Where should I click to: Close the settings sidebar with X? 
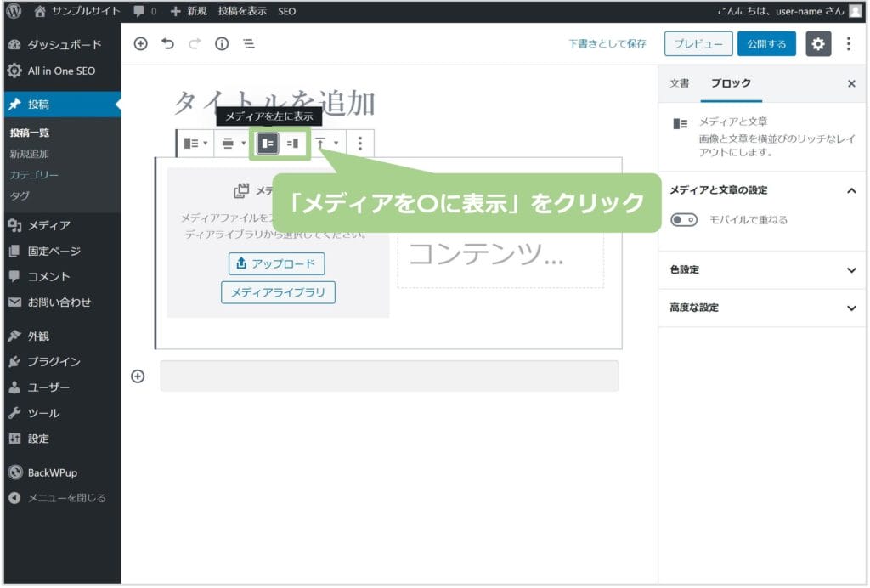point(851,84)
